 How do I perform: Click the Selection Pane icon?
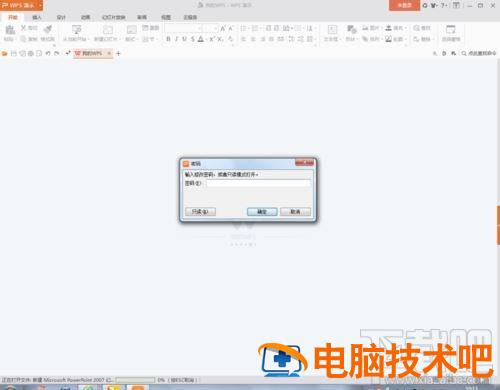pos(451,30)
